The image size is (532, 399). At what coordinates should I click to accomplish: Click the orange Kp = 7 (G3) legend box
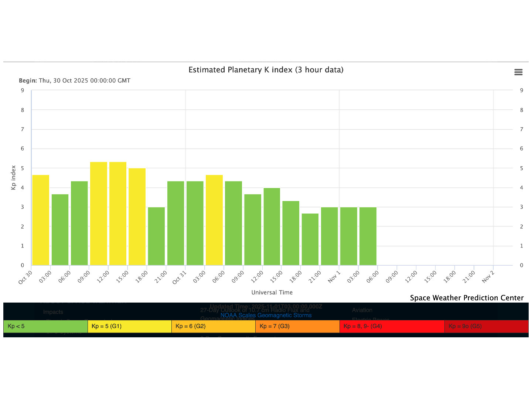coord(297,326)
